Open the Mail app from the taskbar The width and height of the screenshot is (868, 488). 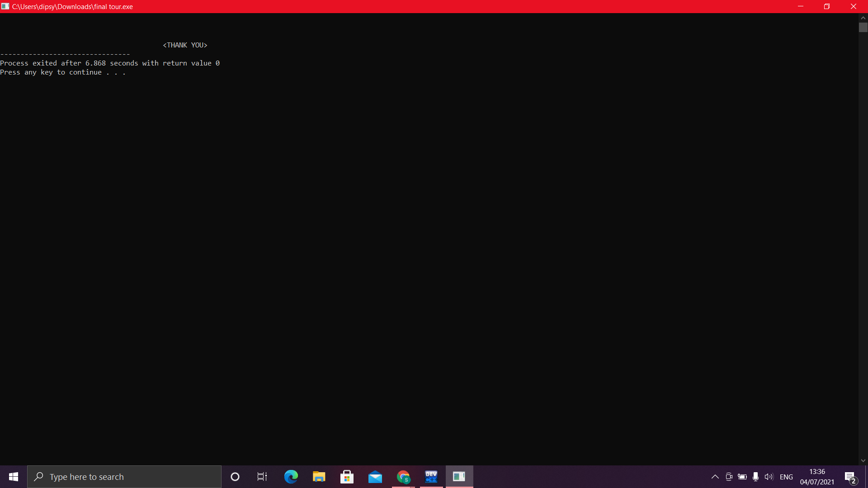pyautogui.click(x=375, y=477)
